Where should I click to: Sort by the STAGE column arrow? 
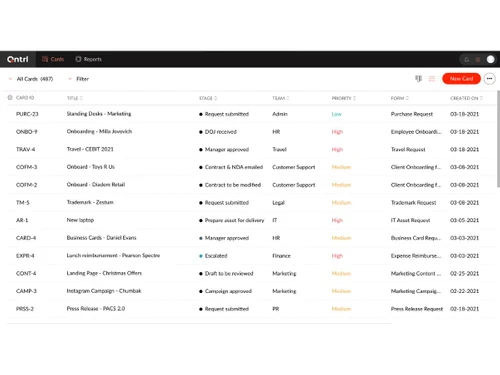tap(216, 98)
